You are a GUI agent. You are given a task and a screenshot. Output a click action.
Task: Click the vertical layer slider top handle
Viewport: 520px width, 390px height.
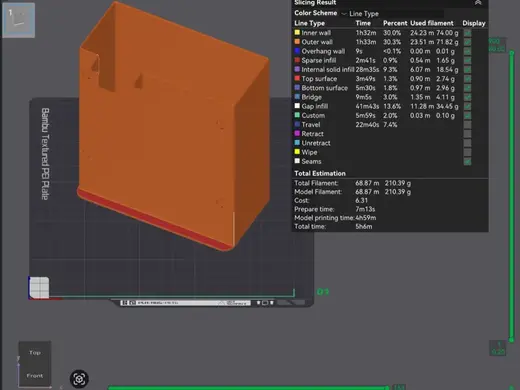pos(512,53)
